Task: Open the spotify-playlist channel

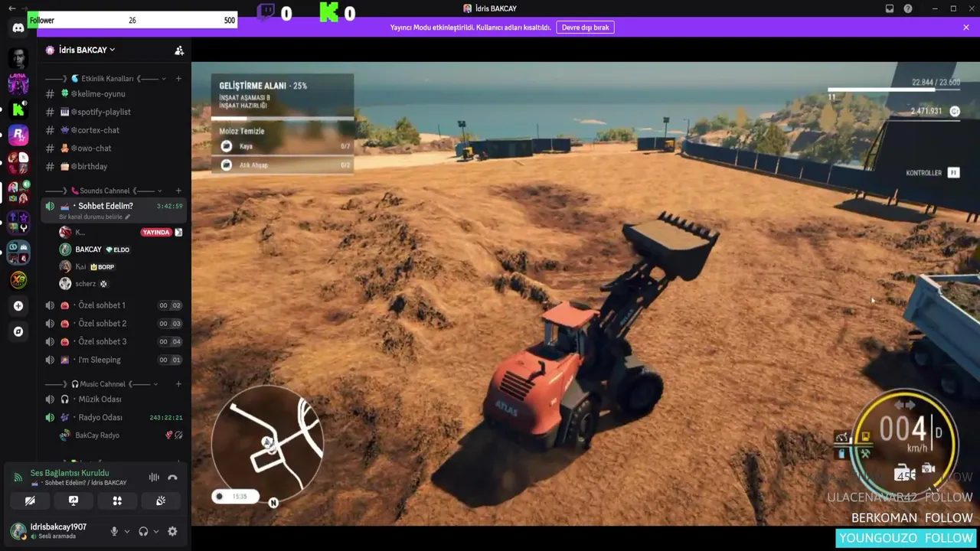Action: [113, 112]
